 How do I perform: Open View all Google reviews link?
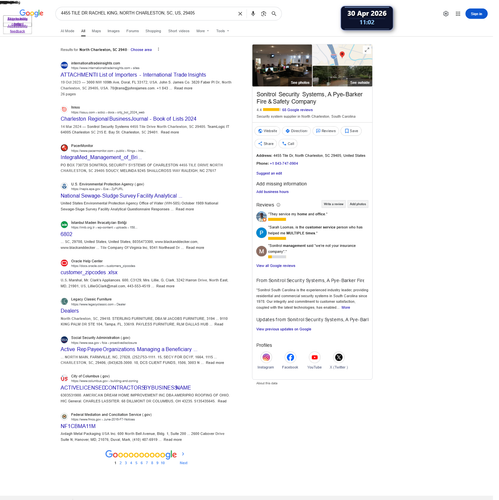pyautogui.click(x=276, y=266)
